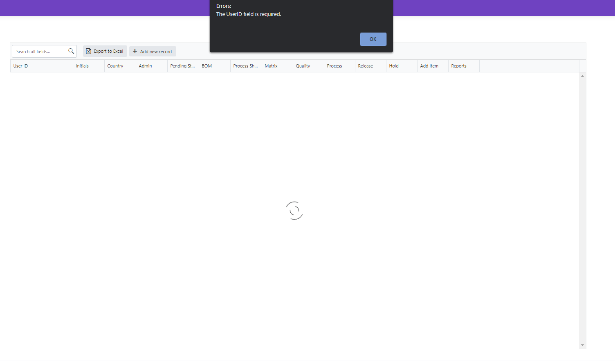The image size is (615, 364).
Task: Click the Reports column header
Action: click(464, 66)
